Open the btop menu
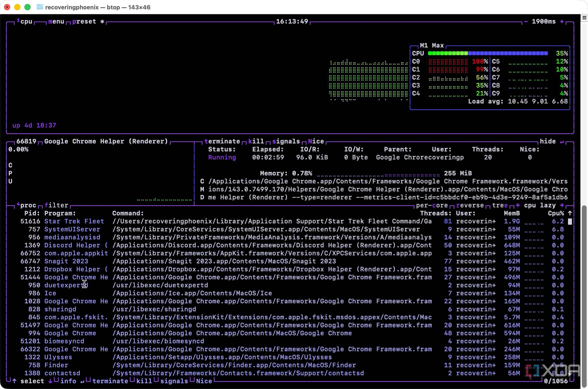588x389 pixels. [x=56, y=22]
